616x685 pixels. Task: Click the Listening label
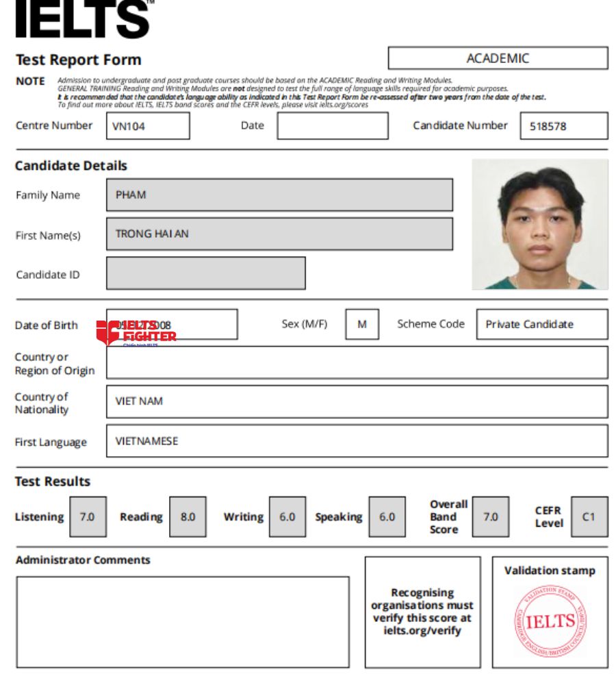(39, 516)
